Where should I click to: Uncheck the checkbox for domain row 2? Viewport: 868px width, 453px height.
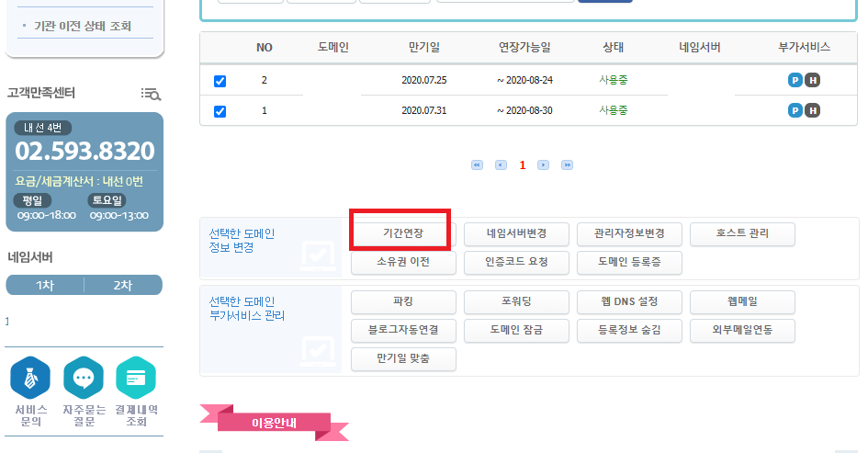click(x=220, y=82)
